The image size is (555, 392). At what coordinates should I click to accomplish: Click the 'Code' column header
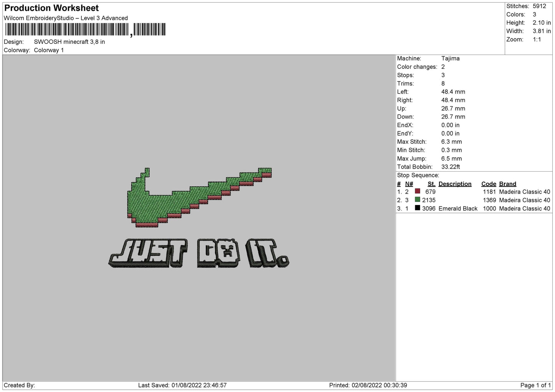(x=489, y=184)
